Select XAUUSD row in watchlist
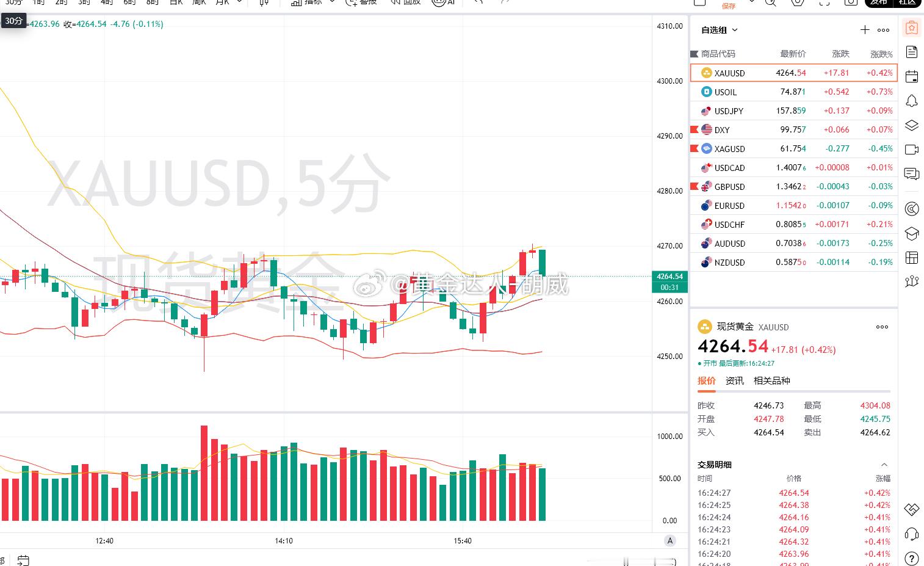This screenshot has height=566, width=924. (794, 73)
